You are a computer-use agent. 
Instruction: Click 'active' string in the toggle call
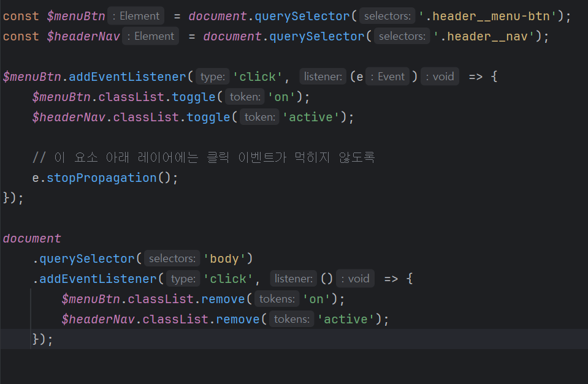[311, 117]
